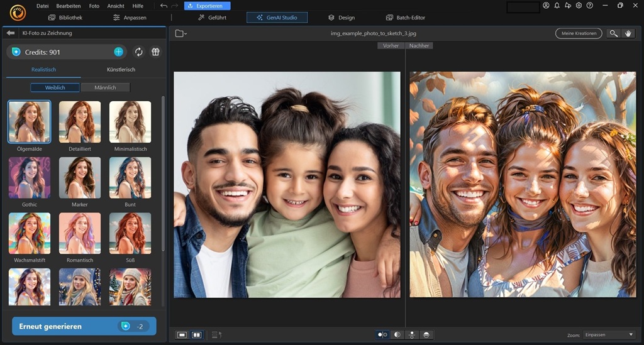Refresh the credits balance

pyautogui.click(x=139, y=52)
